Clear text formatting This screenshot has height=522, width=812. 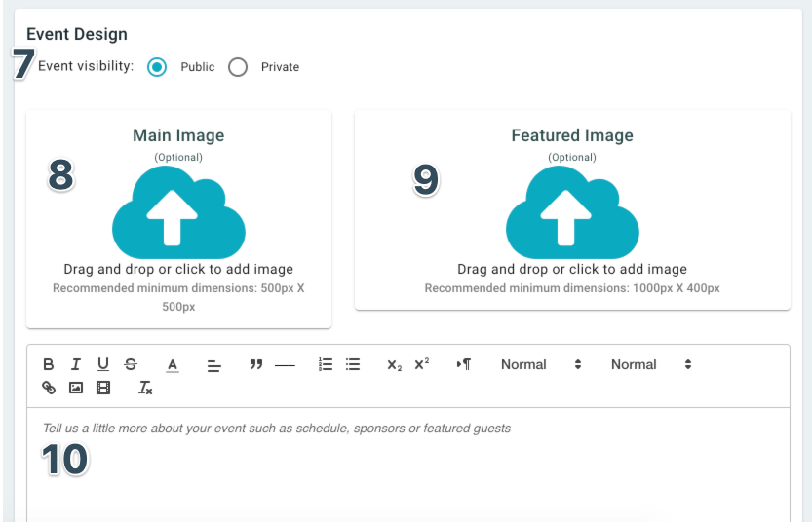145,388
